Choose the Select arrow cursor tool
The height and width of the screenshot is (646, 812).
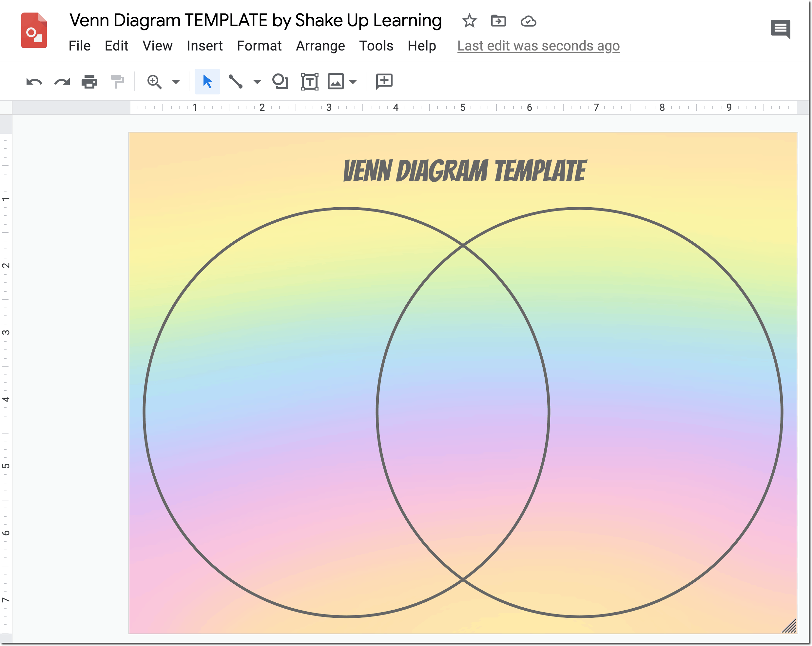coord(207,82)
